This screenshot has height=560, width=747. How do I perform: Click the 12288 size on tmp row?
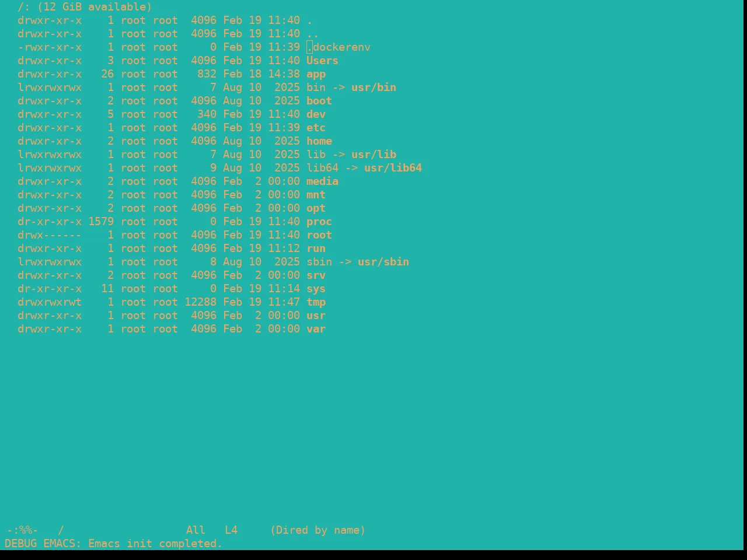(x=200, y=302)
